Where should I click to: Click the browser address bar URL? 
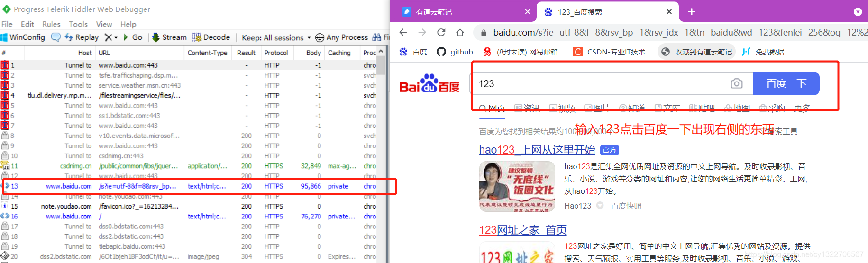coord(680,33)
